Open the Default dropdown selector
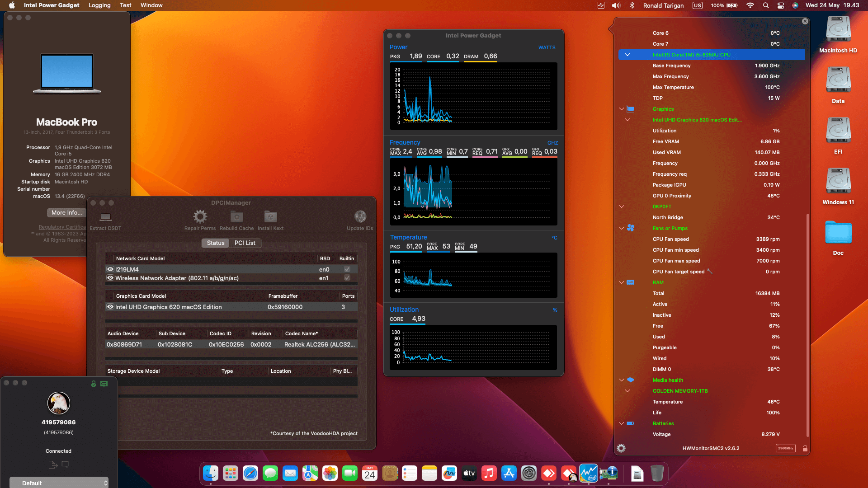The image size is (868, 488). (59, 483)
